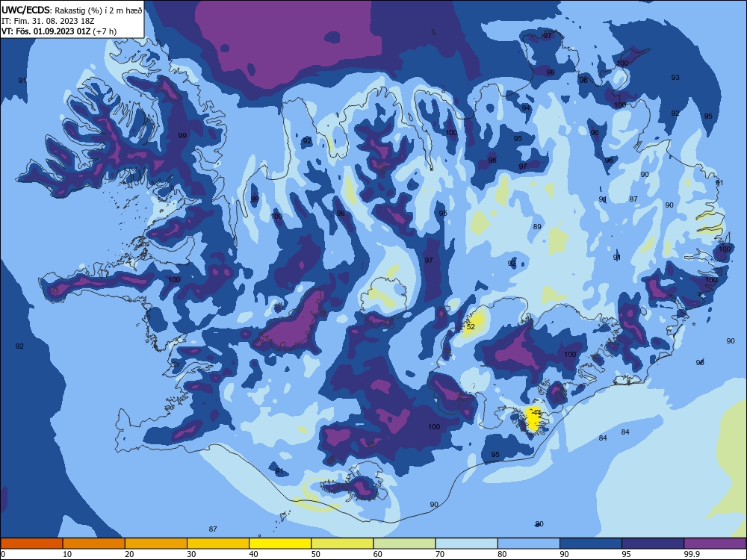Click the amber 30–40 legend color band
The image size is (747, 560).
(x=218, y=544)
